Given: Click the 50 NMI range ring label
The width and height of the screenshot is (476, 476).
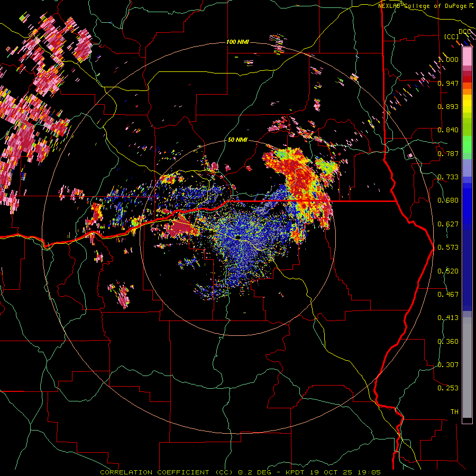Looking at the screenshot, I should click(237, 140).
